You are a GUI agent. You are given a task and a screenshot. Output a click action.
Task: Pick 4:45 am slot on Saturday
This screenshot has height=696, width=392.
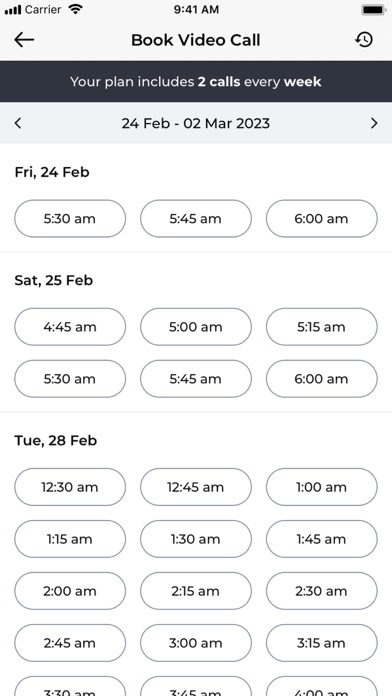click(x=70, y=327)
